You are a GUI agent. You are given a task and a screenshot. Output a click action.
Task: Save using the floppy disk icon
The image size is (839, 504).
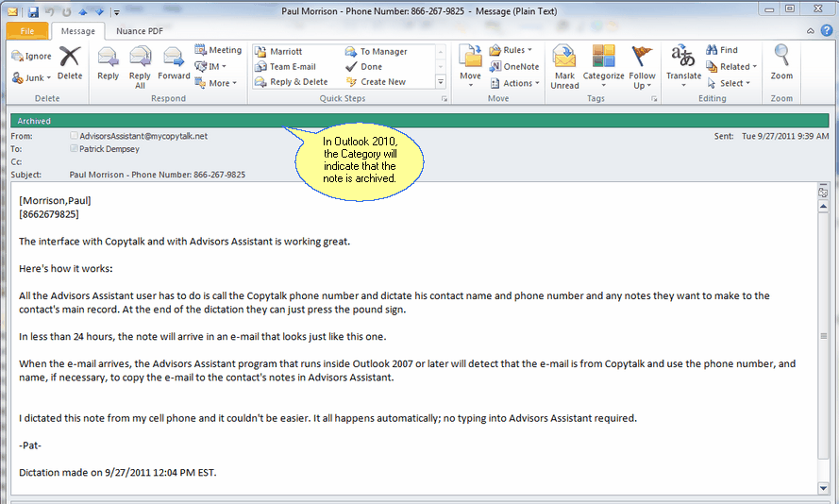click(33, 11)
